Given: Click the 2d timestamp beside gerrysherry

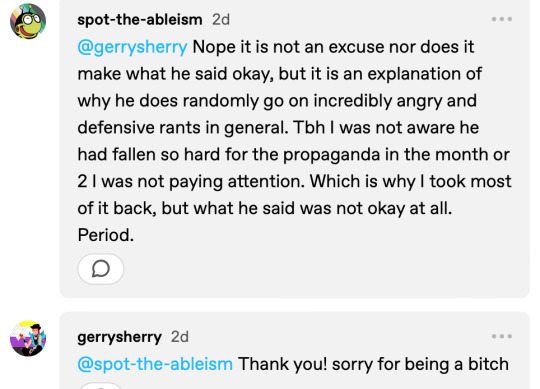Looking at the screenshot, I should pos(180,337).
